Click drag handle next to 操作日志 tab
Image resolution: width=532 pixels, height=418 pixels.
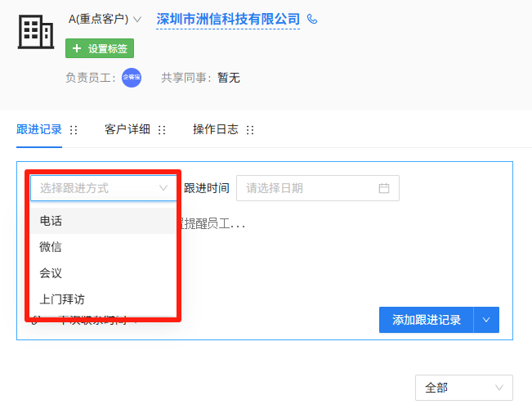tap(250, 130)
